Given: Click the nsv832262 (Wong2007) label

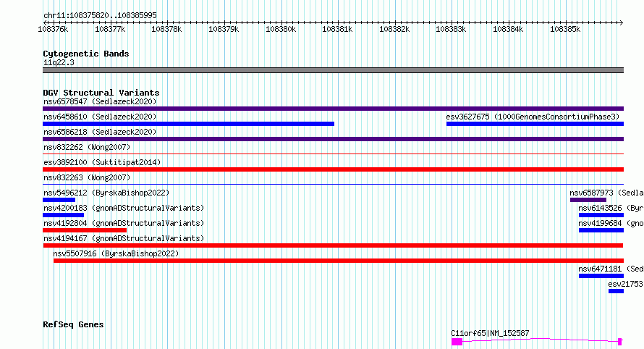Looking at the screenshot, I should (87, 147).
